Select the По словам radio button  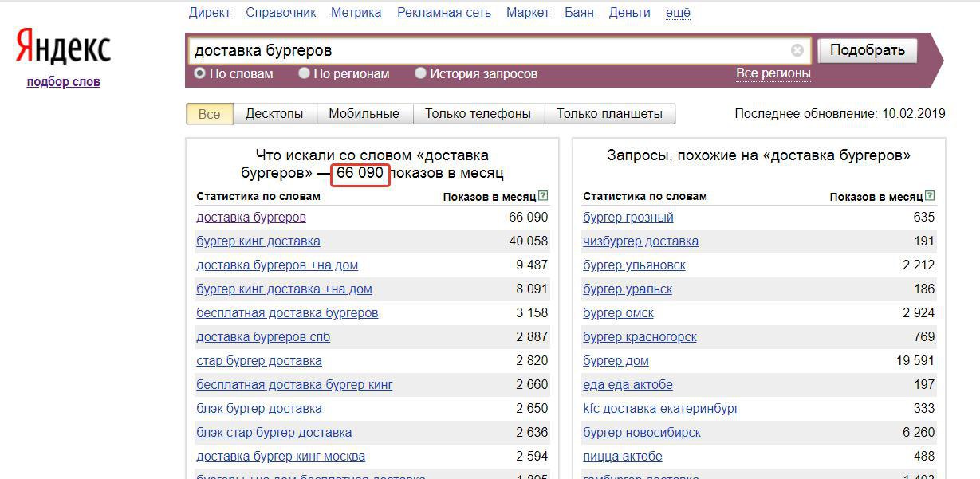[200, 73]
